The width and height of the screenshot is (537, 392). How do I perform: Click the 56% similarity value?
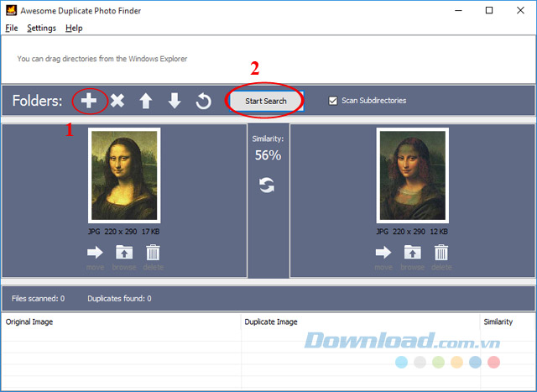(x=268, y=155)
